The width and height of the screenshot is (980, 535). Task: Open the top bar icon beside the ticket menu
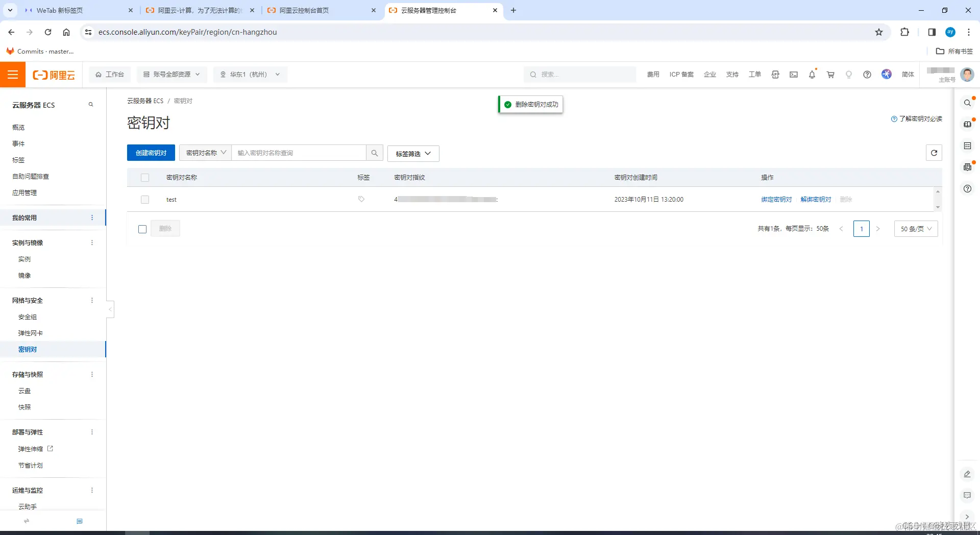click(775, 75)
